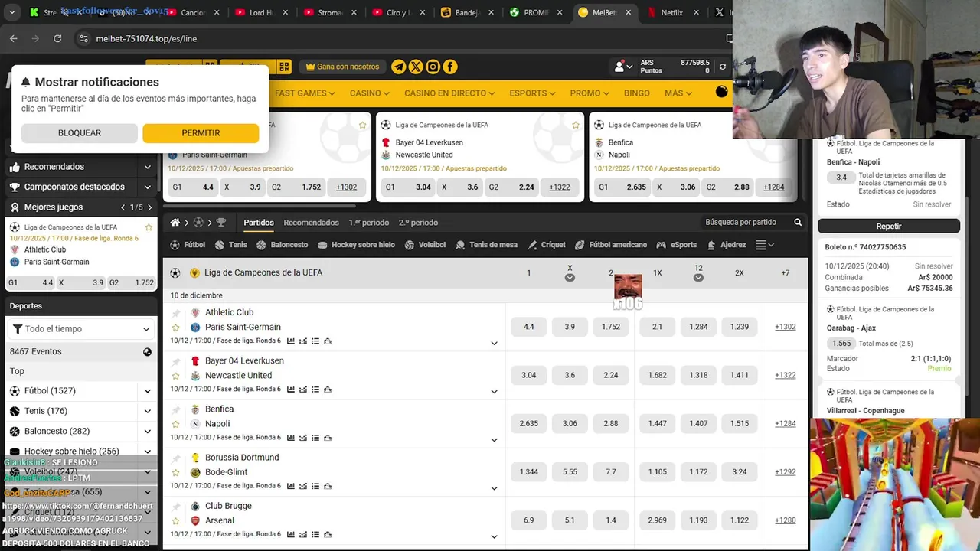Click the browser reload button
The width and height of the screenshot is (980, 551).
57,38
